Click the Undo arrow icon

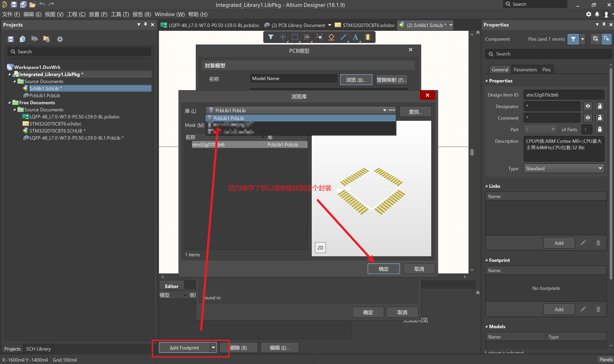(42, 4)
